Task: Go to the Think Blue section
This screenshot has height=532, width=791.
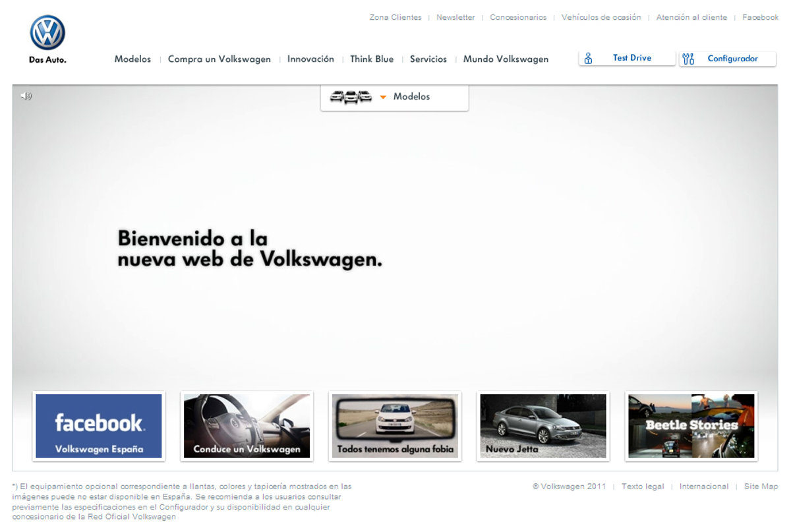Action: coord(372,59)
